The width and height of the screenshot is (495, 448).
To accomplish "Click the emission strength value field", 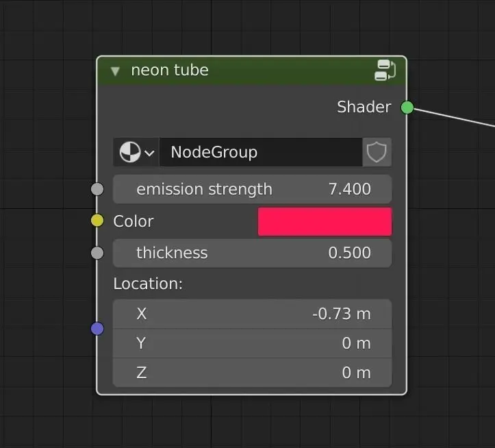I will point(252,189).
